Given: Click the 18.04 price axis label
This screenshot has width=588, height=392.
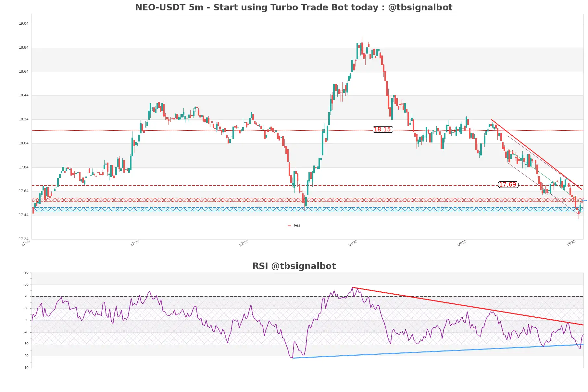Looking at the screenshot, I should [23, 143].
